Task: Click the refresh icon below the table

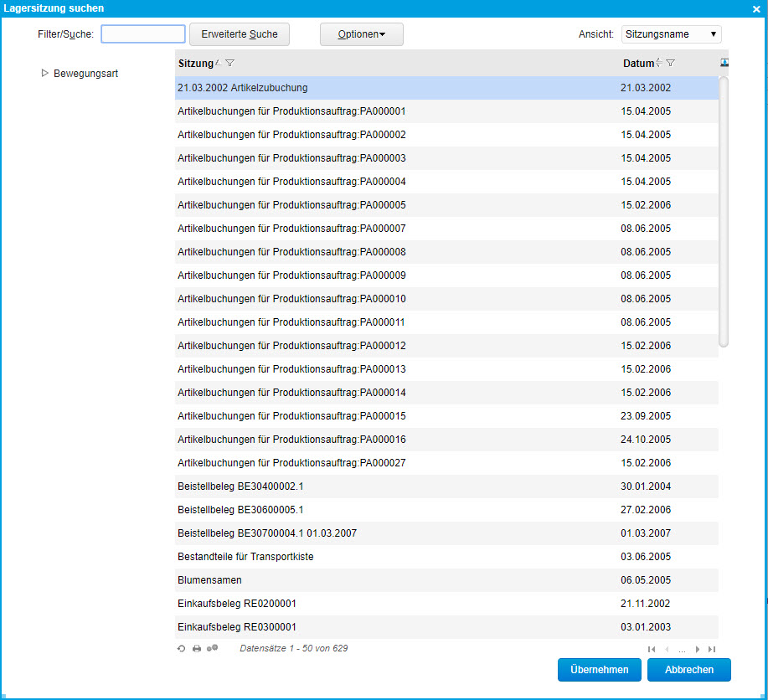Action: point(182,649)
